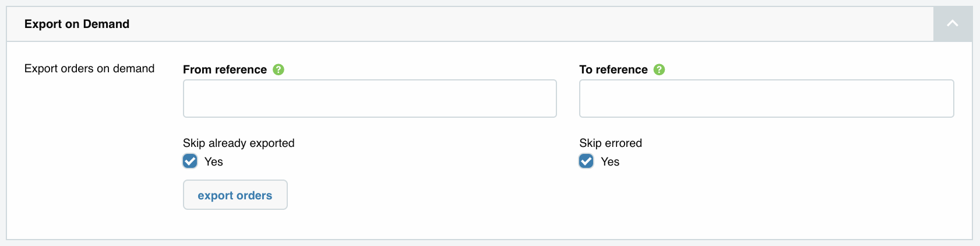
Task: Click the To reference help icon
Action: [659, 69]
